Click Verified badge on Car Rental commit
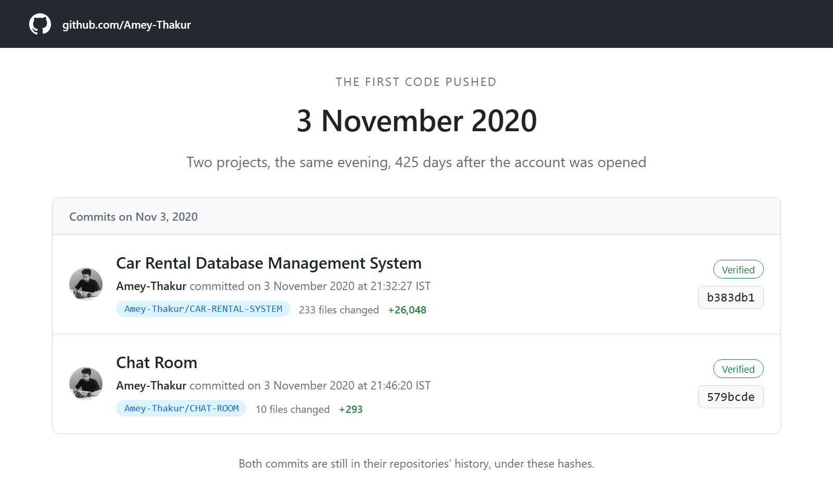833x504 pixels. tap(738, 270)
